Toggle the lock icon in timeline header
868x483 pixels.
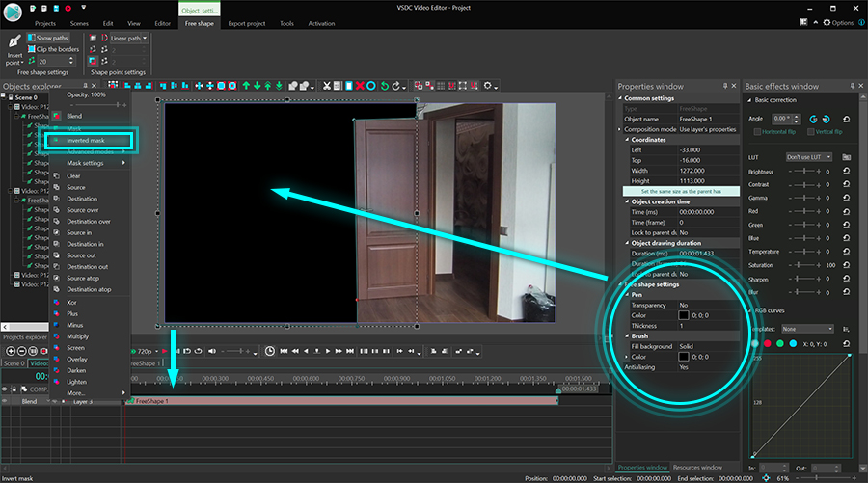click(x=14, y=389)
